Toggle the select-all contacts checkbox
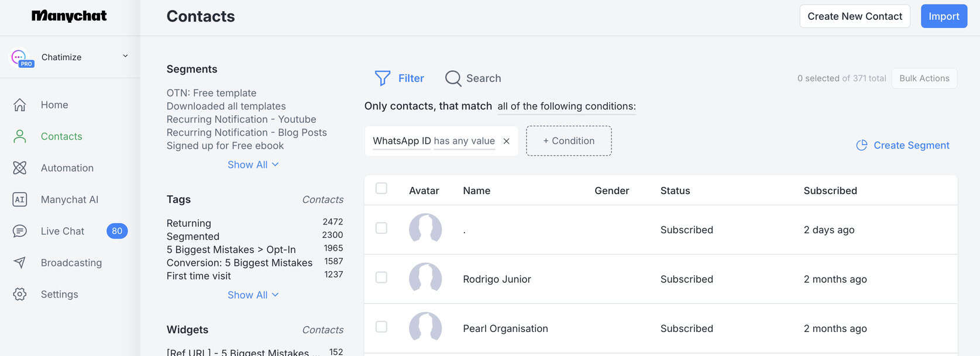Image resolution: width=980 pixels, height=356 pixels. pos(381,188)
